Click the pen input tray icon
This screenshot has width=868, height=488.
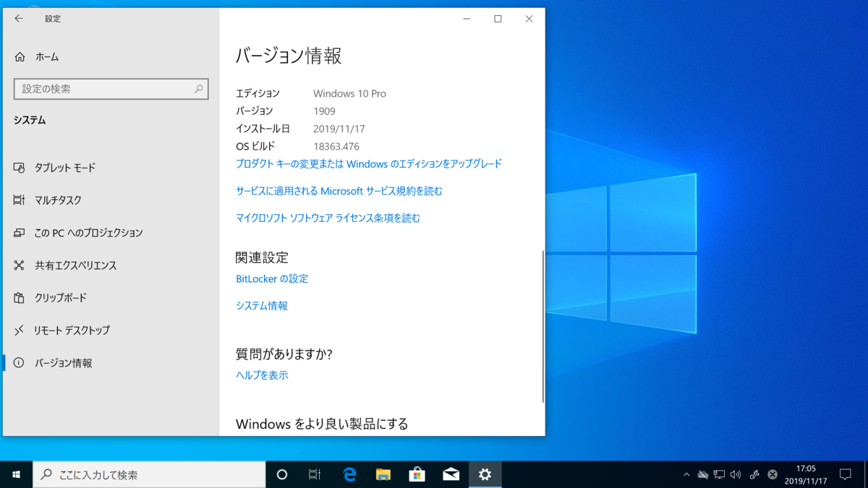click(754, 475)
